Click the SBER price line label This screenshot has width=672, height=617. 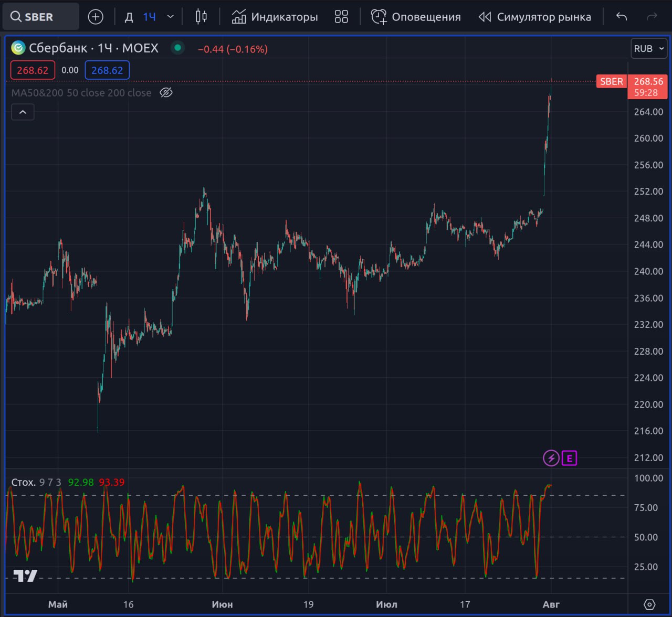pos(612,81)
